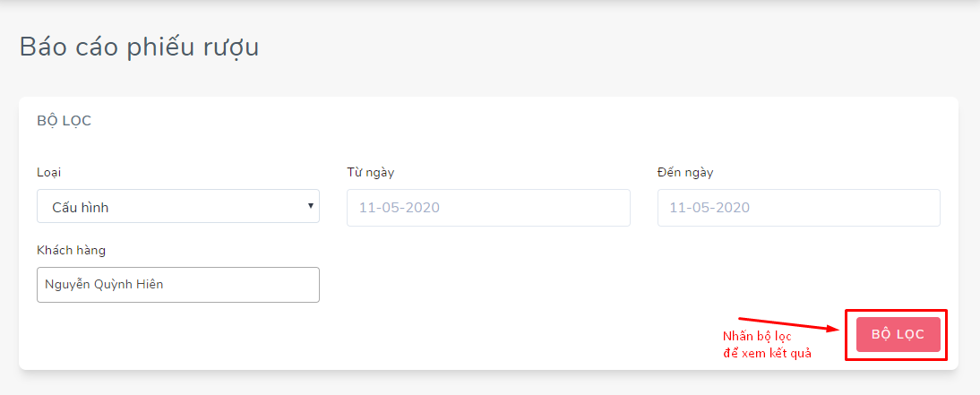The height and width of the screenshot is (395, 980).
Task: Click the Từ ngày label
Action: point(371,173)
